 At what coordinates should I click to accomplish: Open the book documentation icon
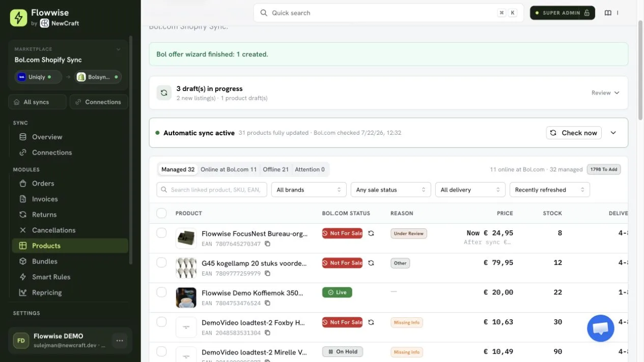tap(608, 13)
